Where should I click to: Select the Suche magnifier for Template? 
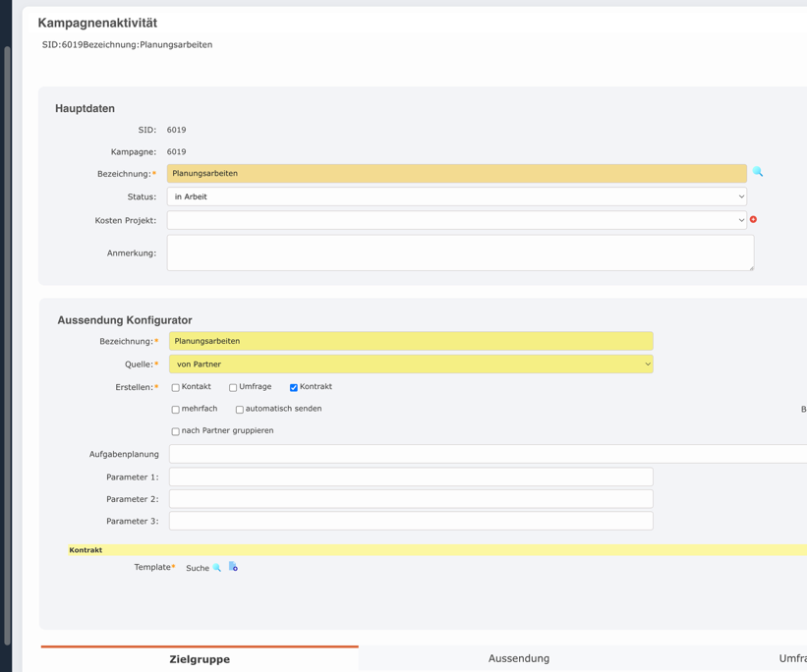(214, 568)
